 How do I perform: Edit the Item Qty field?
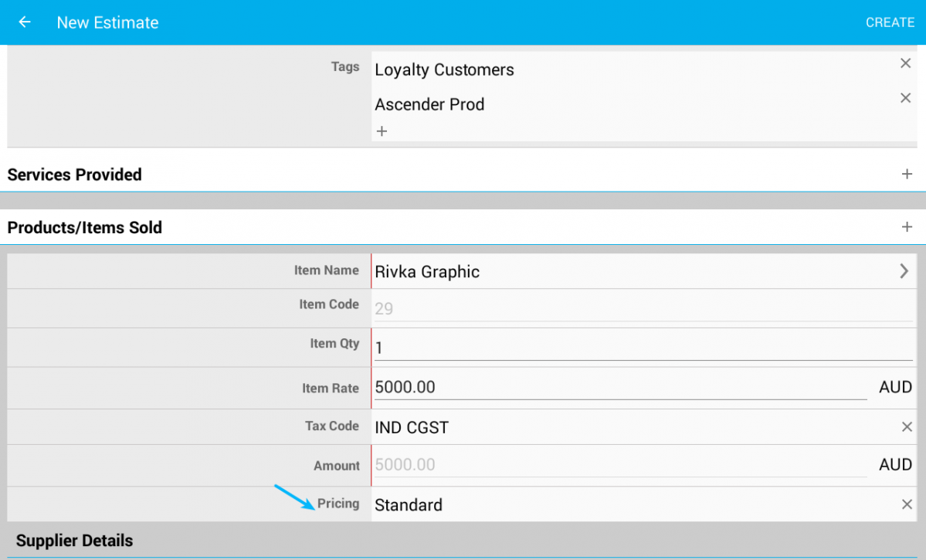641,348
